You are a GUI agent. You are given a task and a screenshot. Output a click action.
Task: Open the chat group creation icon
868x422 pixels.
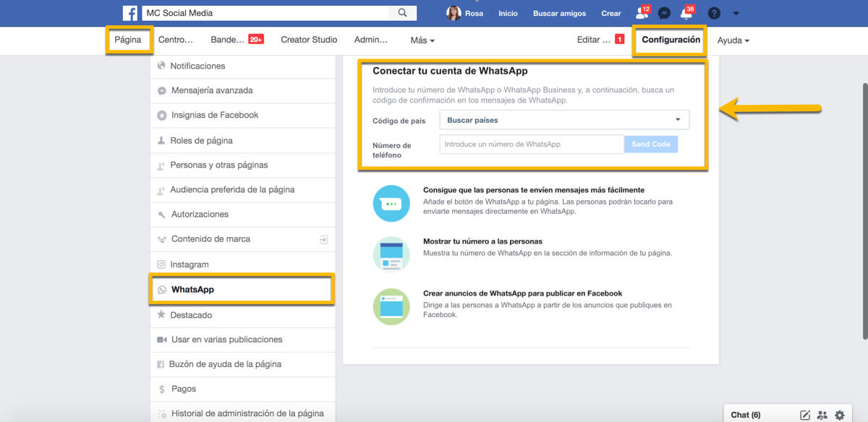point(822,415)
